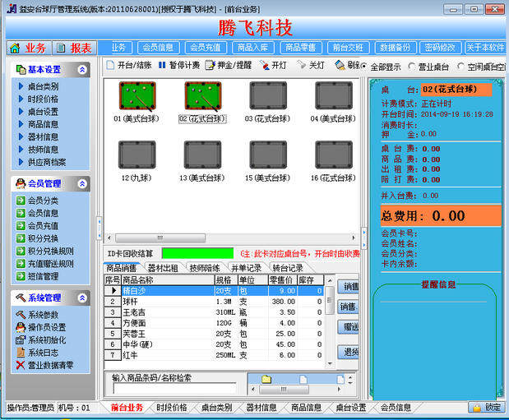Open 商品入库 top menu button
Image resolution: width=509 pixels, height=420 pixels.
[253, 48]
